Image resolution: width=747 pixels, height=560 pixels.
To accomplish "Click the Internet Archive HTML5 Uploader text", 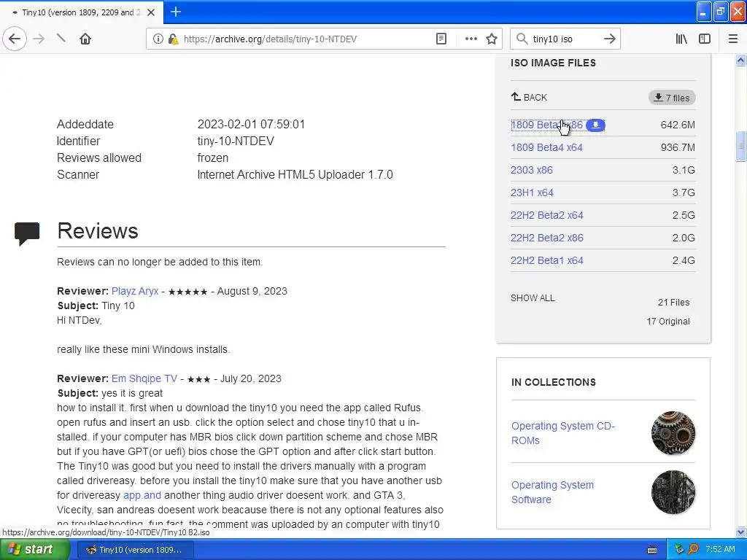I will pos(295,175).
